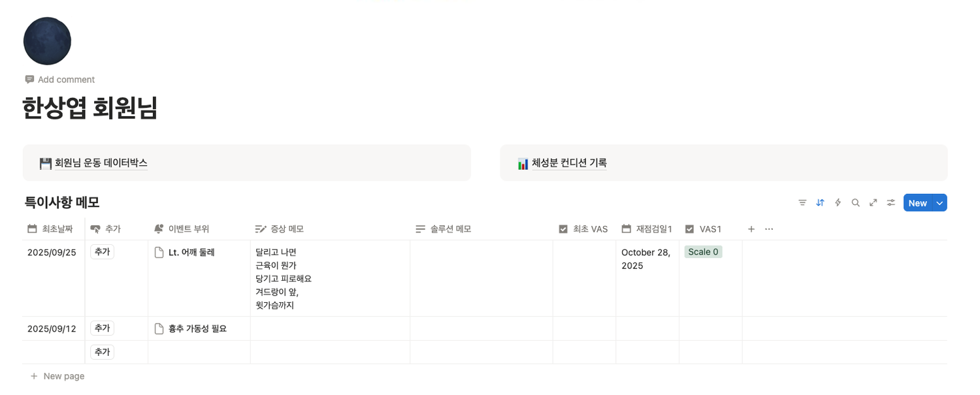Open the column header more options
980x395 pixels.
769,229
